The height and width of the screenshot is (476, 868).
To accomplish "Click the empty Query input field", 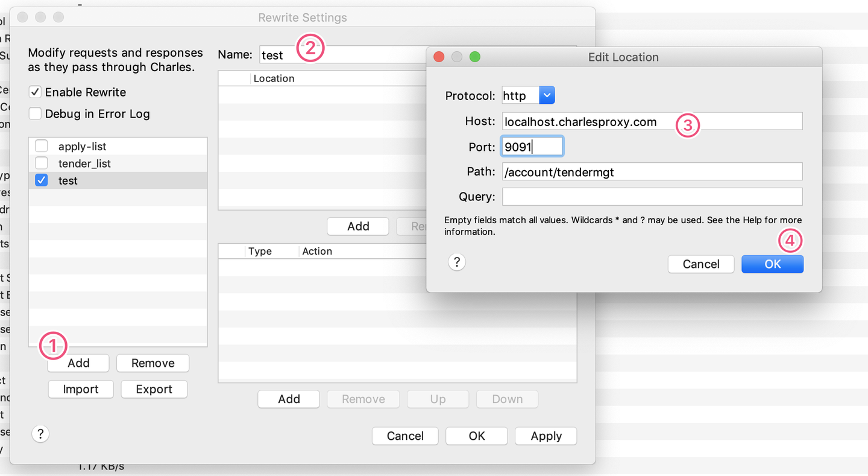I will (652, 197).
